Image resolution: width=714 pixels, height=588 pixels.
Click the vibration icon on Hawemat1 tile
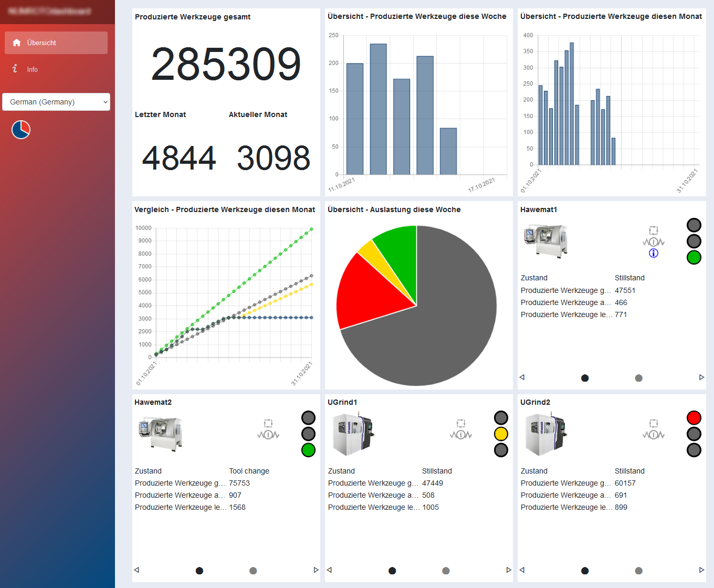click(653, 241)
